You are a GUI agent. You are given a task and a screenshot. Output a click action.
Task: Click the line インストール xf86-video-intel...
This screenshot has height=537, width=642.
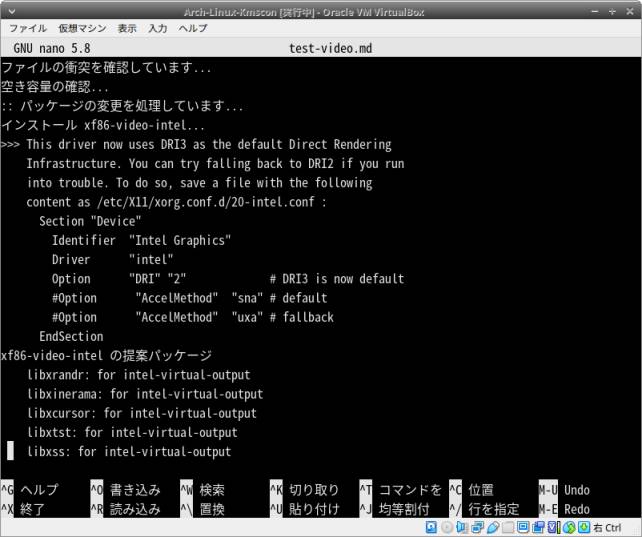coord(103,125)
